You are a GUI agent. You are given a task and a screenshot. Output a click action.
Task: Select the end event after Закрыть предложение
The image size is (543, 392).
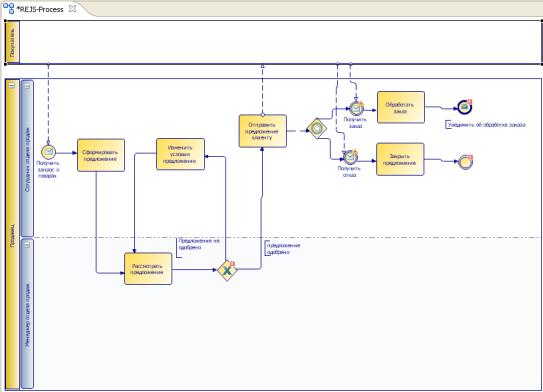(465, 162)
